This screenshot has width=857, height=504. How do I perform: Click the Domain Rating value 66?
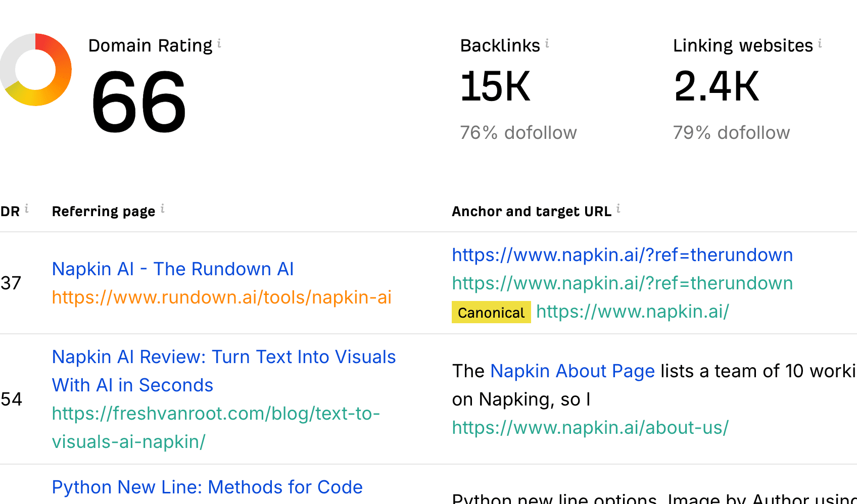[138, 102]
